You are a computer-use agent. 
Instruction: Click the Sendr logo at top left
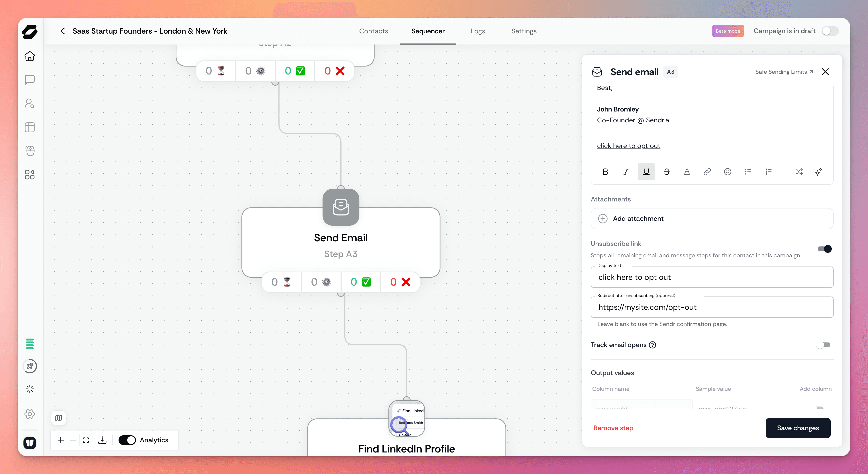pos(30,32)
